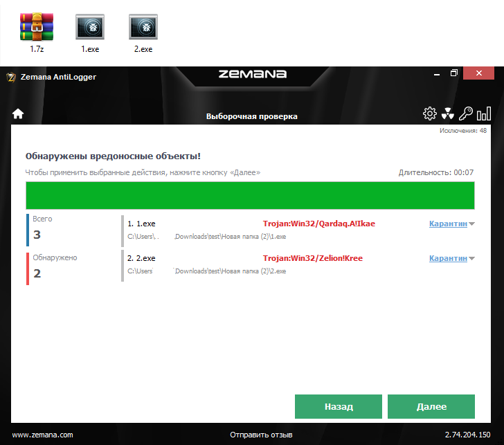Select the 1.exe file icon
The image size is (504, 445).
(x=90, y=27)
